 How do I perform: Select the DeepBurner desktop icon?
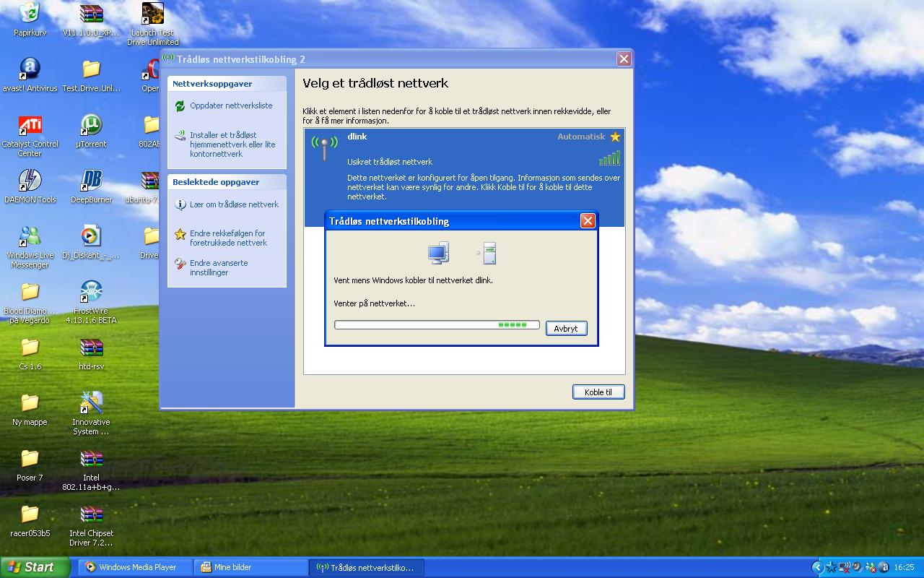(91, 186)
